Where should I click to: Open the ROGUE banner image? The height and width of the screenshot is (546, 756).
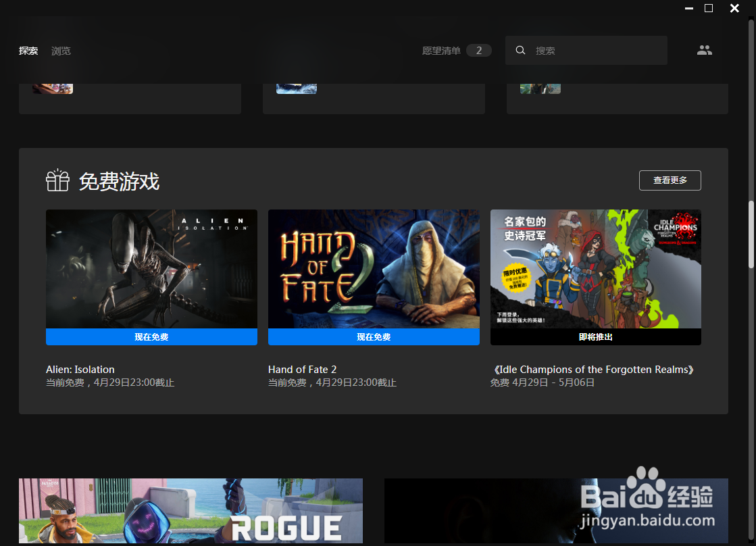(191, 511)
